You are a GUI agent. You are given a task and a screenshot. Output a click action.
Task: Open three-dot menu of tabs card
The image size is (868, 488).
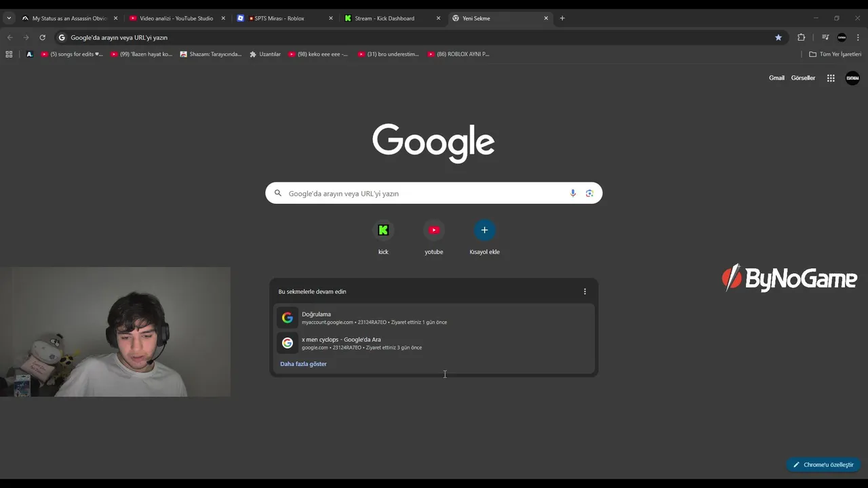click(x=585, y=291)
